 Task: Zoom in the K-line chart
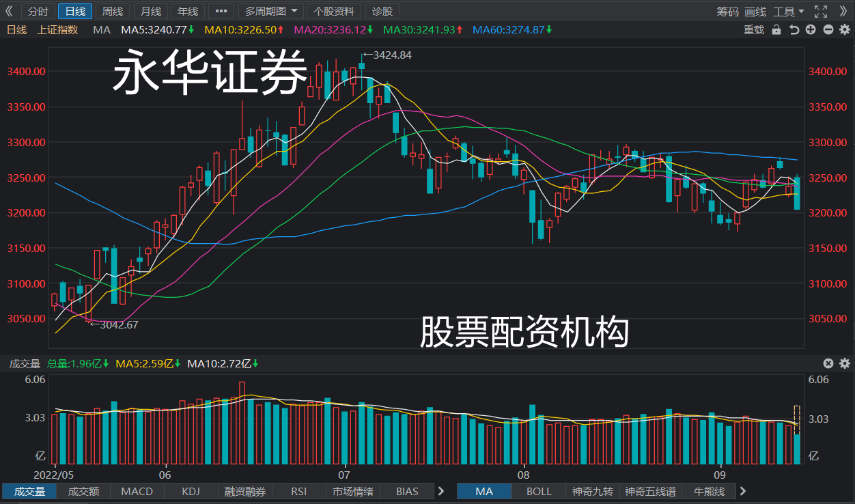pyautogui.click(x=811, y=30)
